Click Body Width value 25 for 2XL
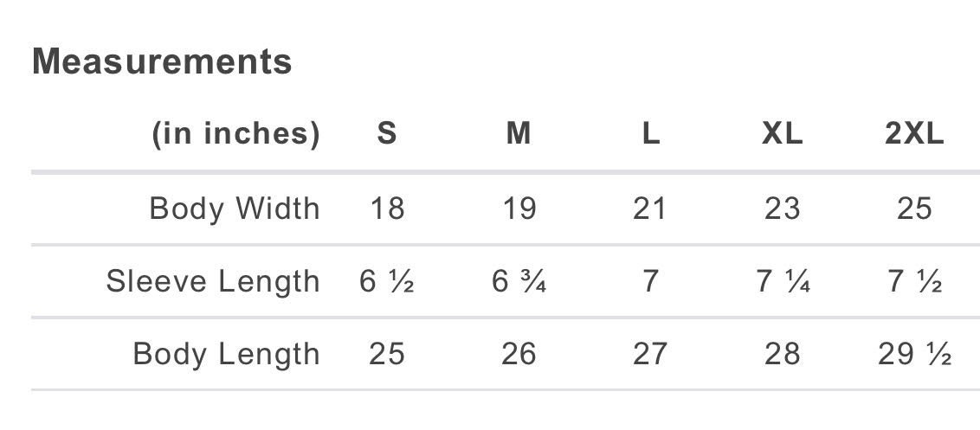 point(914,209)
